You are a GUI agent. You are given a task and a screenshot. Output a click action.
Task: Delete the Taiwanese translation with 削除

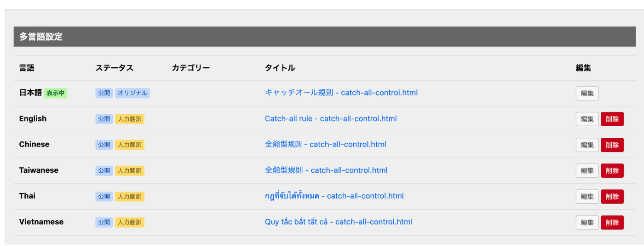(612, 170)
